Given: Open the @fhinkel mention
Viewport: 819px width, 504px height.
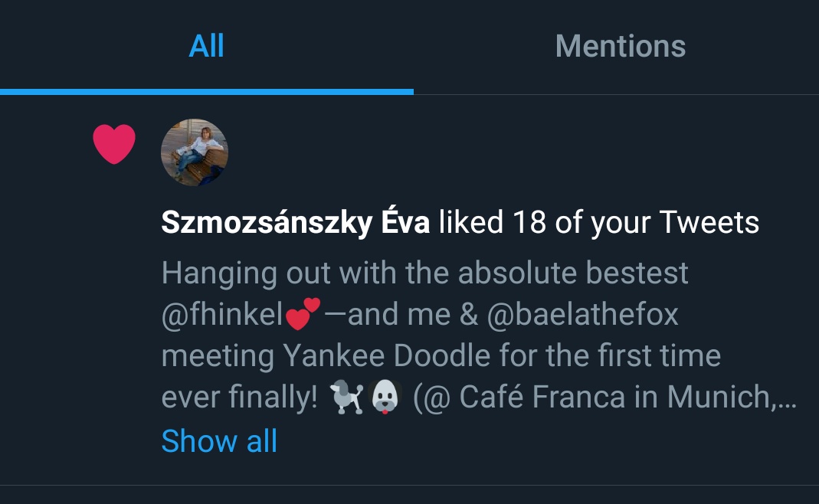Looking at the screenshot, I should [x=222, y=315].
